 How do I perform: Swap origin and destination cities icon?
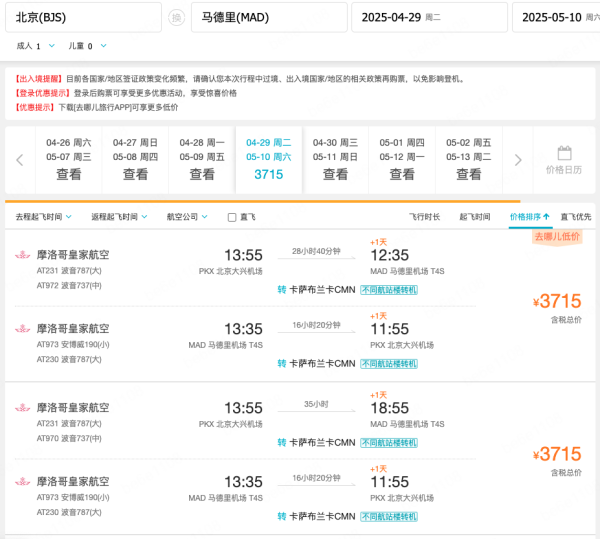(x=176, y=18)
